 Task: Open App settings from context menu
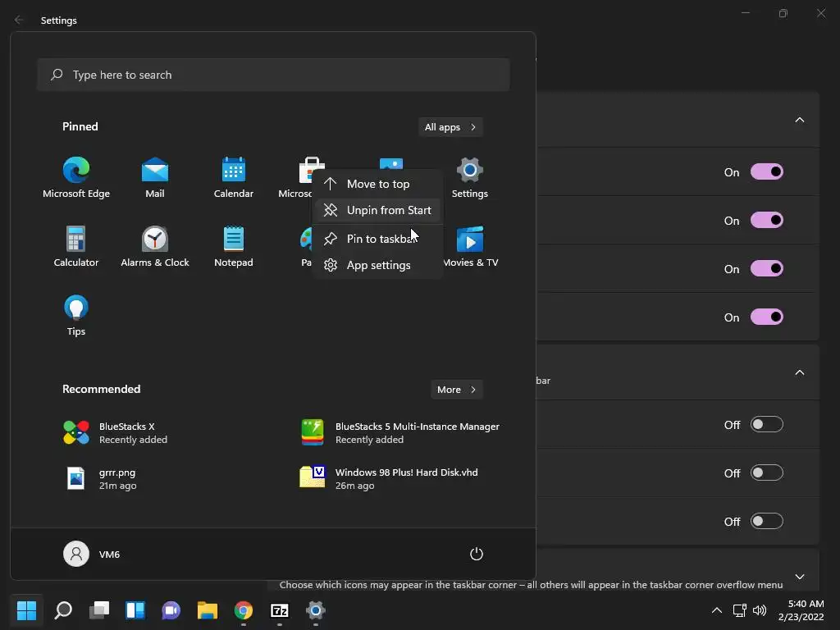(377, 265)
